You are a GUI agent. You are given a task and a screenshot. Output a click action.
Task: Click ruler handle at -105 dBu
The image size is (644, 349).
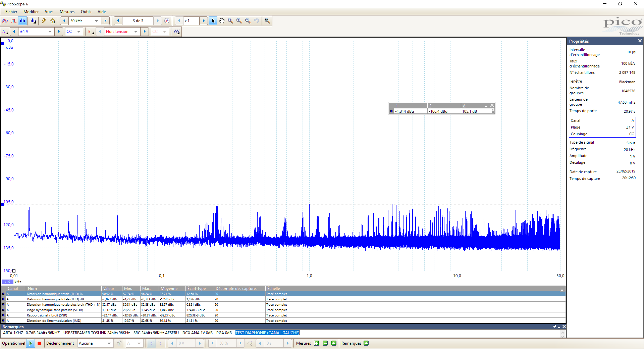point(2,204)
